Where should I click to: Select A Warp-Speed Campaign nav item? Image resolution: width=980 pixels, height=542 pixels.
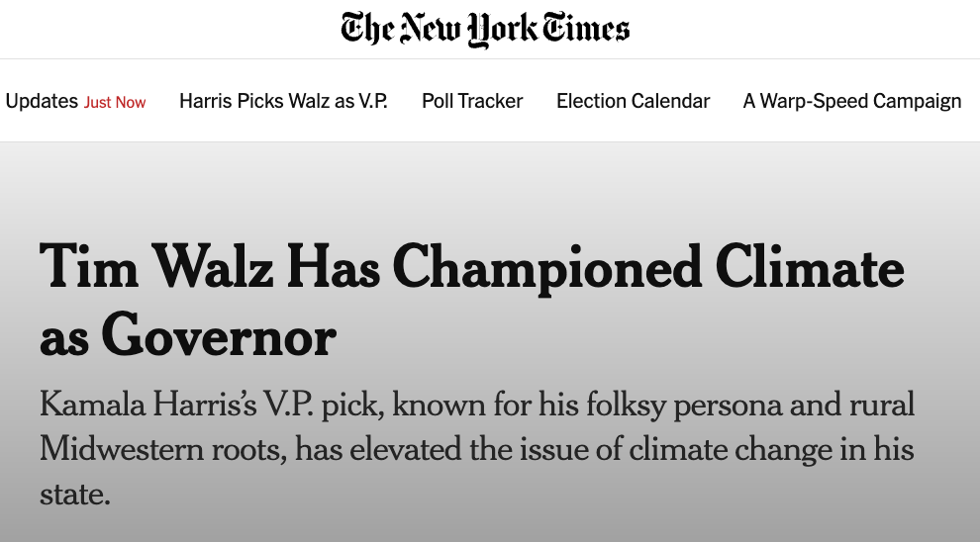click(x=852, y=101)
